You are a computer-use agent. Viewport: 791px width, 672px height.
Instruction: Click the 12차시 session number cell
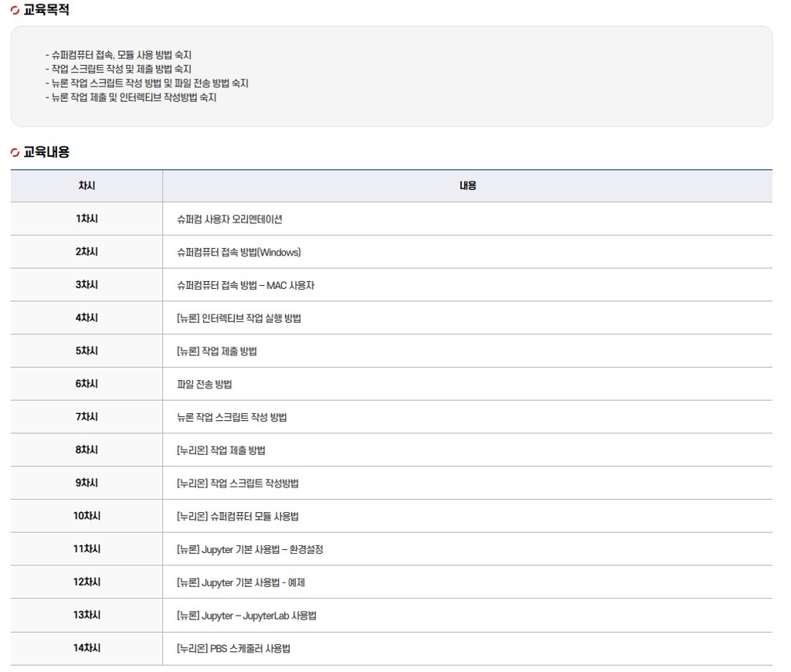(x=87, y=582)
